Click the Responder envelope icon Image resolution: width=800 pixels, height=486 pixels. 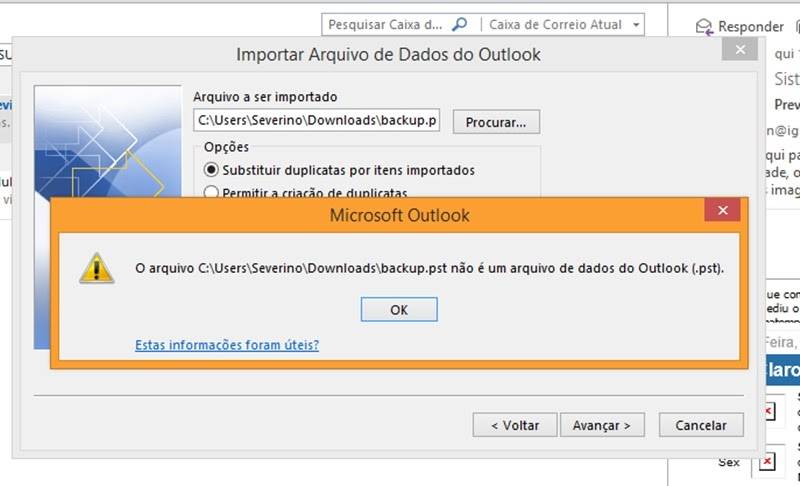(x=704, y=27)
